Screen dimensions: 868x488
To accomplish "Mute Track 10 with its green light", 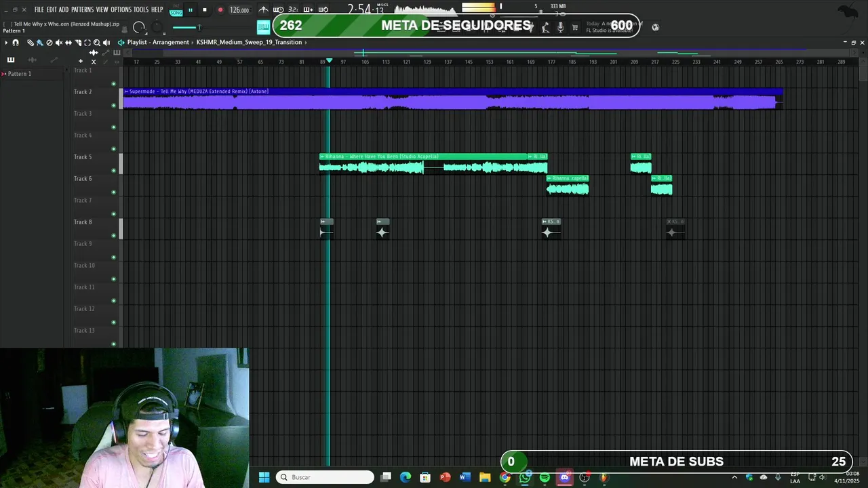I will pos(113,279).
